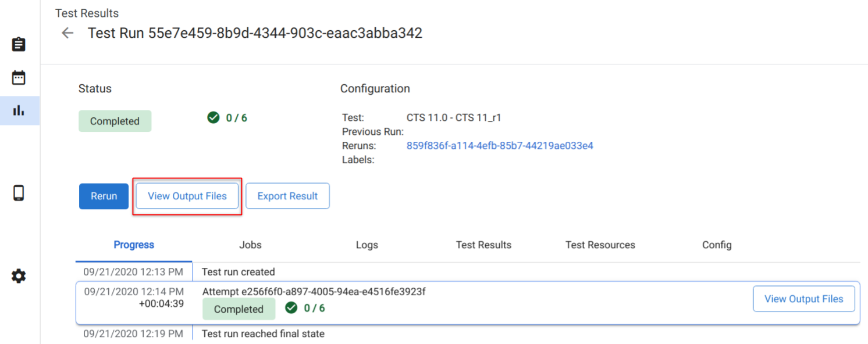View Output Files for attempt e256f6f0
The height and width of the screenshot is (344, 868).
point(804,299)
